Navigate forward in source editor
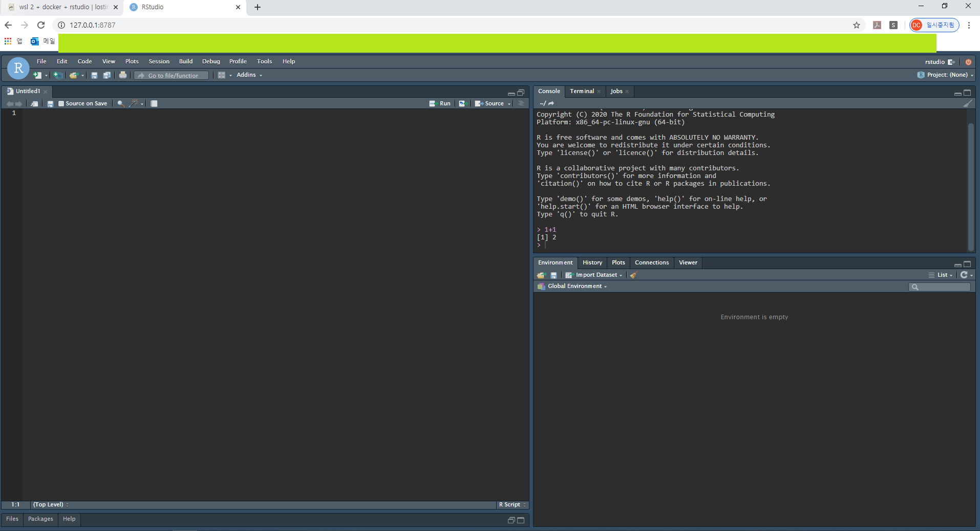Image resolution: width=980 pixels, height=531 pixels. (x=19, y=103)
